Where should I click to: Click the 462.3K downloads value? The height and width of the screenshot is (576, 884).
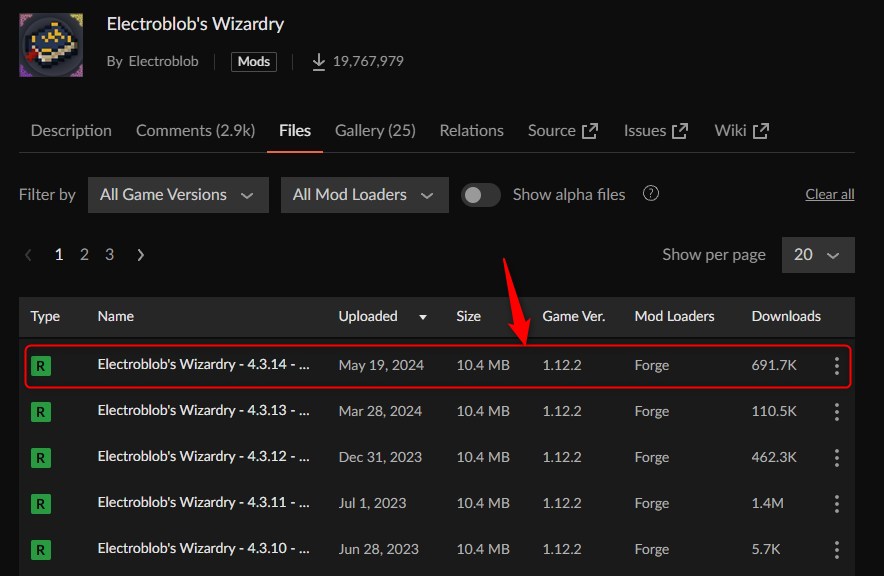click(x=774, y=458)
